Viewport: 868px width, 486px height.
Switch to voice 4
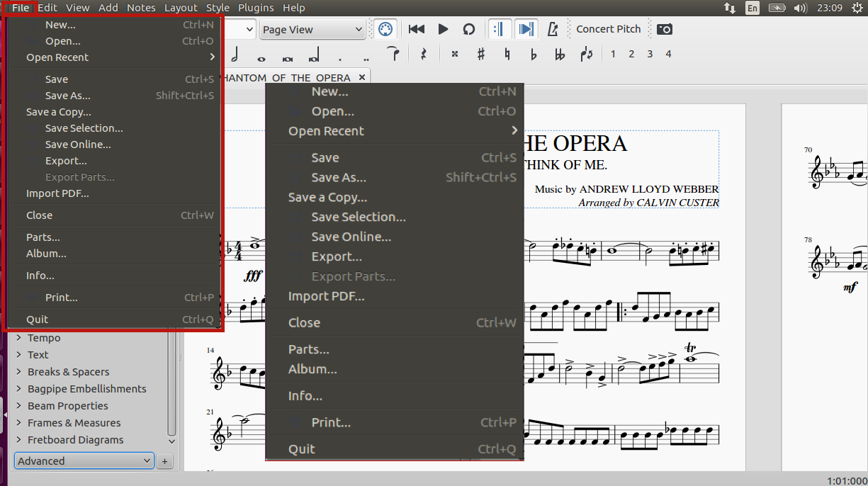(x=668, y=55)
